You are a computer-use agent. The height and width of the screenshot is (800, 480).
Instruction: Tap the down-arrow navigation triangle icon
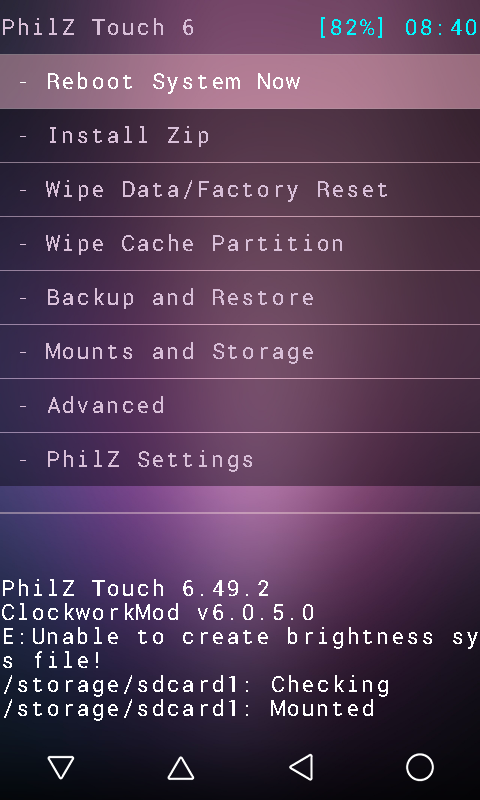point(61,767)
